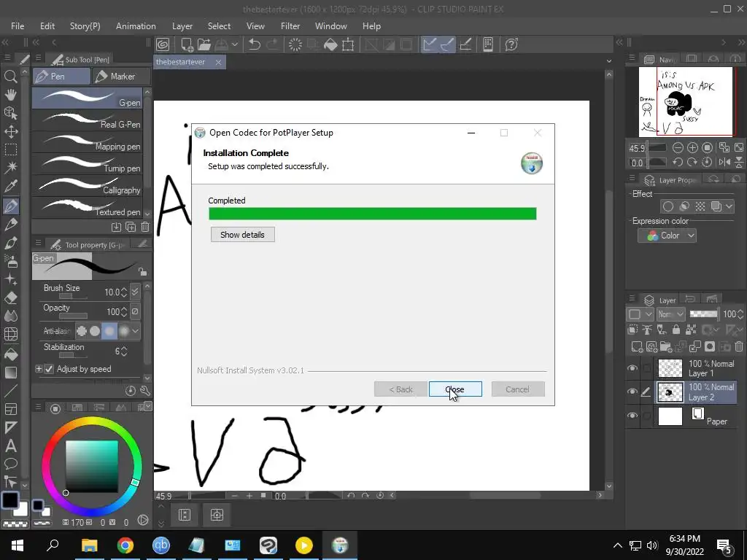This screenshot has width=747, height=560.
Task: Select the Fill bucket tool in toolbar
Action: (x=10, y=354)
